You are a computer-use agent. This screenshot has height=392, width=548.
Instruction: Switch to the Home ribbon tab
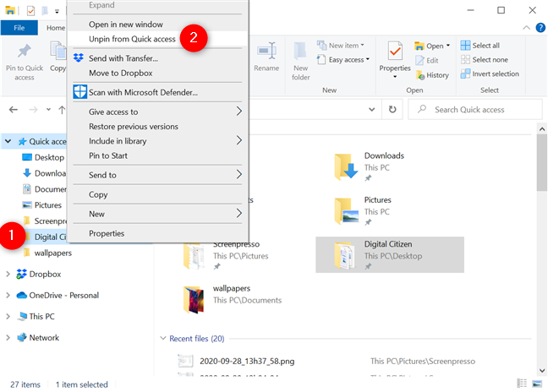click(56, 28)
